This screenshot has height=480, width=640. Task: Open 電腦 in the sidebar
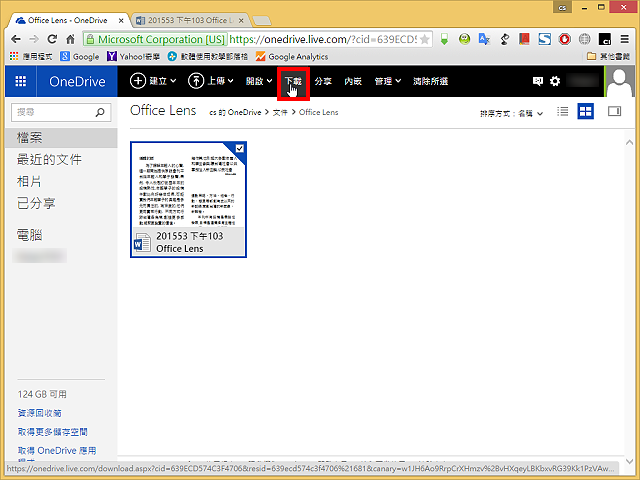[x=29, y=235]
